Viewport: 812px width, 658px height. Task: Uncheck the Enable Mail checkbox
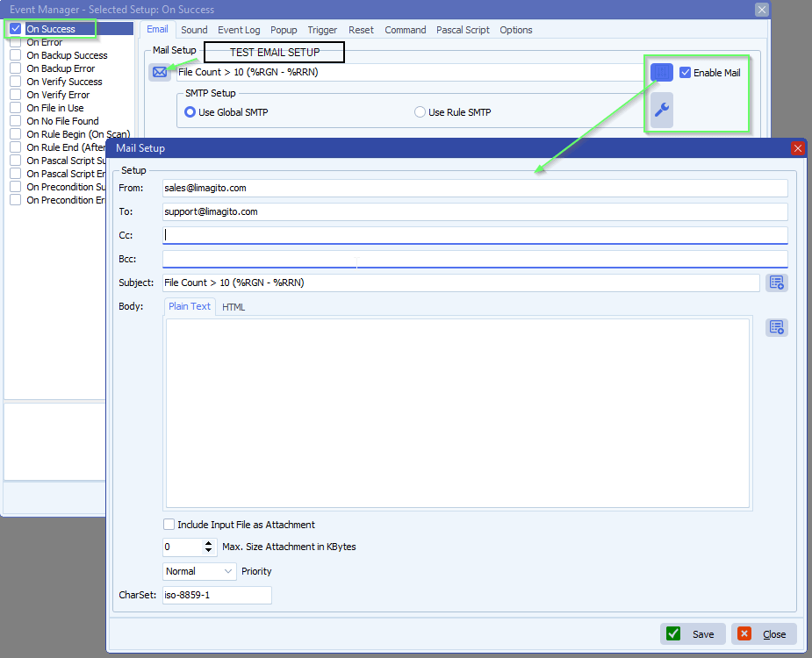coord(686,73)
